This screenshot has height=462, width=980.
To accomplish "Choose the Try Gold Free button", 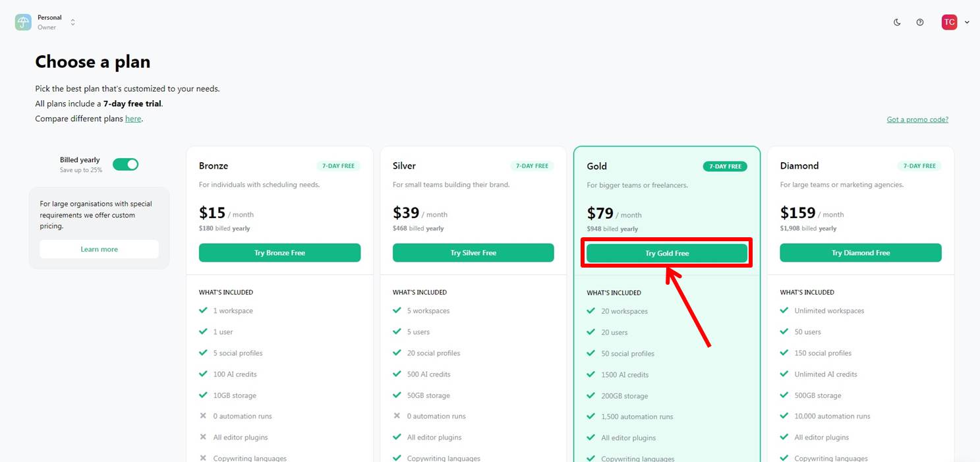I will tap(667, 254).
